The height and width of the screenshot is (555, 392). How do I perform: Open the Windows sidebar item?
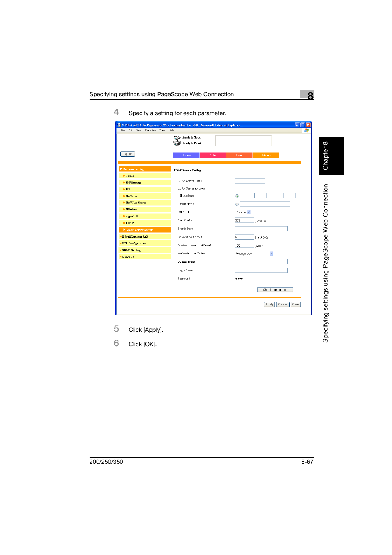pyautogui.click(x=145, y=210)
